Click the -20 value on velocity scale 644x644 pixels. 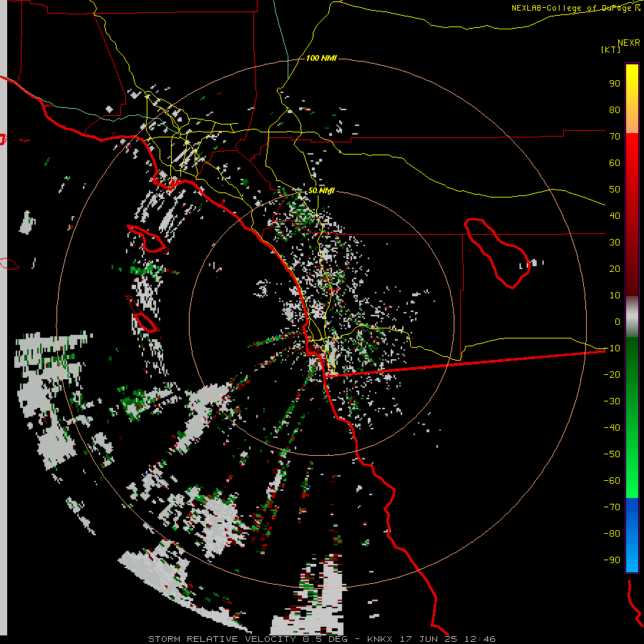click(612, 374)
